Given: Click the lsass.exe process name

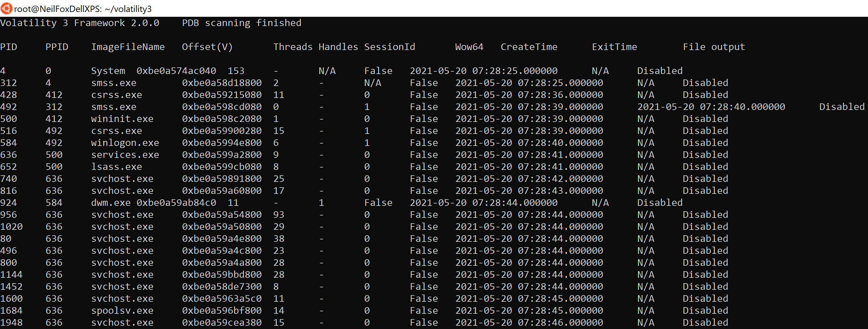Looking at the screenshot, I should 117,166.
